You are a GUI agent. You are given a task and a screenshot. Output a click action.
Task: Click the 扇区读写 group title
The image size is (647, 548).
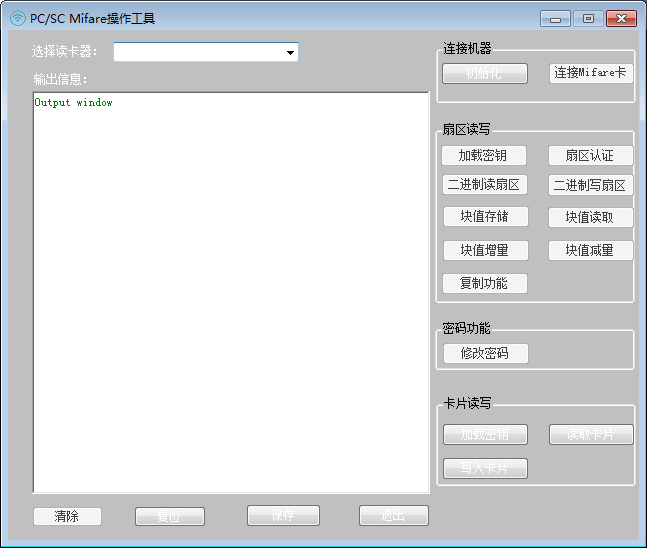(467, 130)
